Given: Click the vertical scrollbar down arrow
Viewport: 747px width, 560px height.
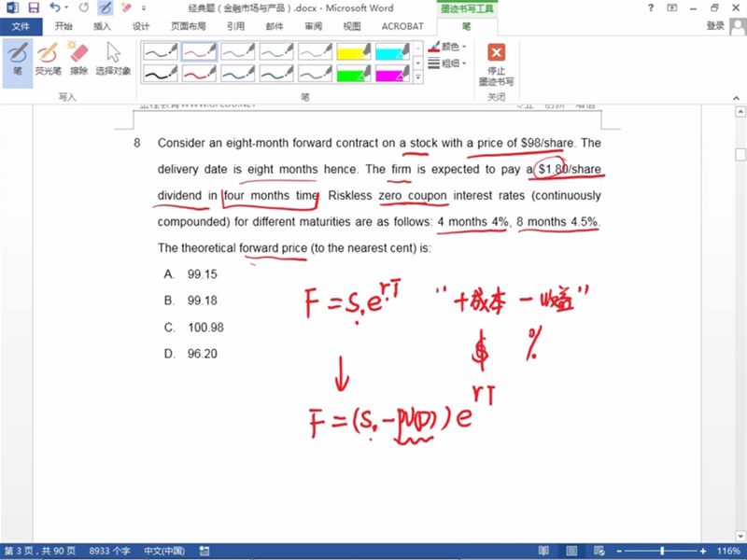Looking at the screenshot, I should click(x=740, y=536).
